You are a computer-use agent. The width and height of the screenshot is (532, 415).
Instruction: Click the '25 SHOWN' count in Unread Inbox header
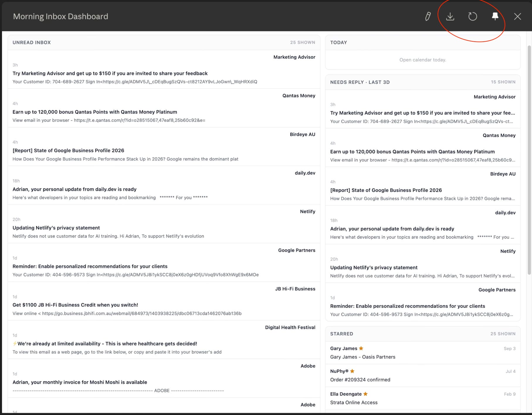[303, 42]
